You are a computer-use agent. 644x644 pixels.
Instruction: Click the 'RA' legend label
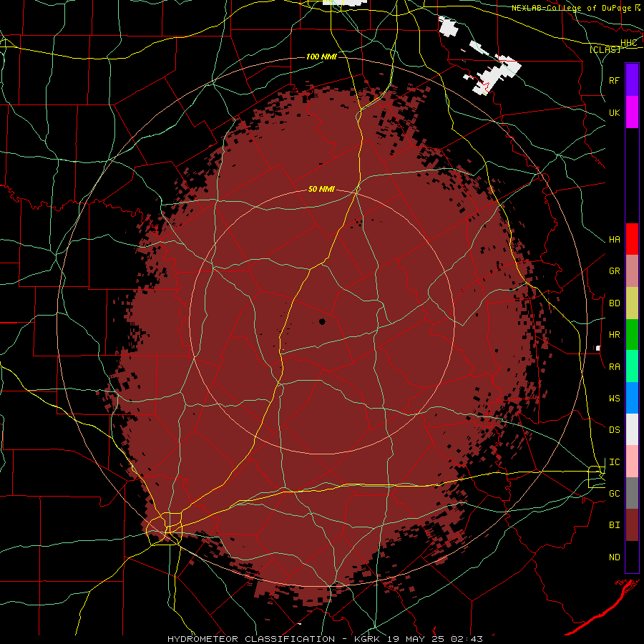coord(615,367)
